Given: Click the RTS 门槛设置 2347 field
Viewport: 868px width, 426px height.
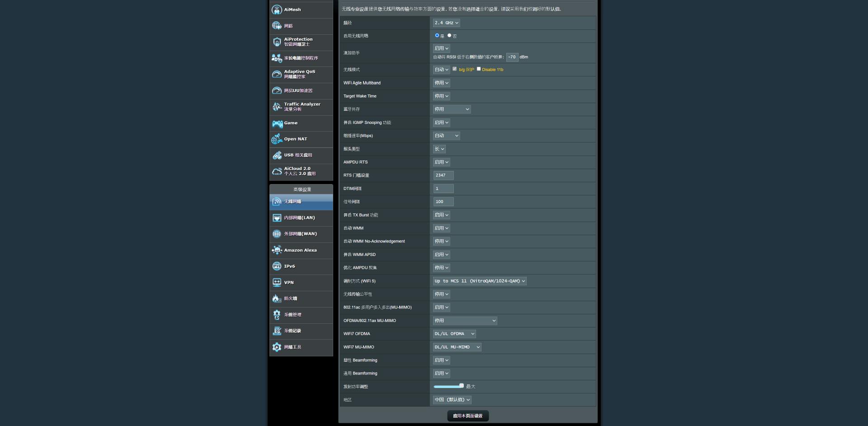Looking at the screenshot, I should pos(443,175).
